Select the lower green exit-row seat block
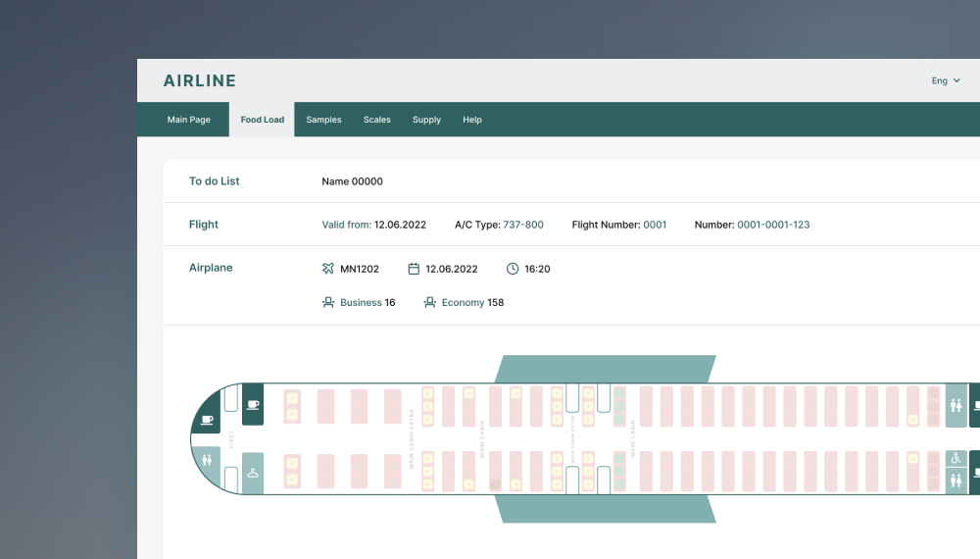 coord(619,471)
